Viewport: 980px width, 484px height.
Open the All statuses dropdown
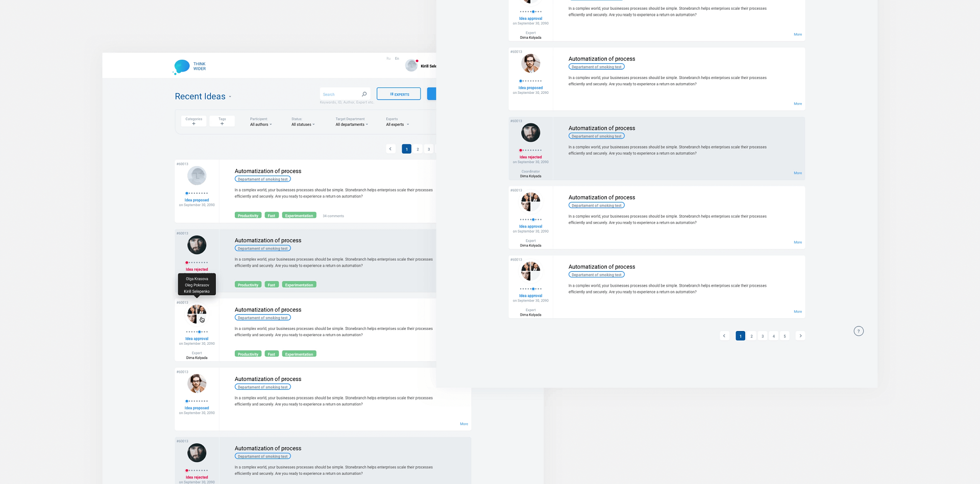click(303, 124)
